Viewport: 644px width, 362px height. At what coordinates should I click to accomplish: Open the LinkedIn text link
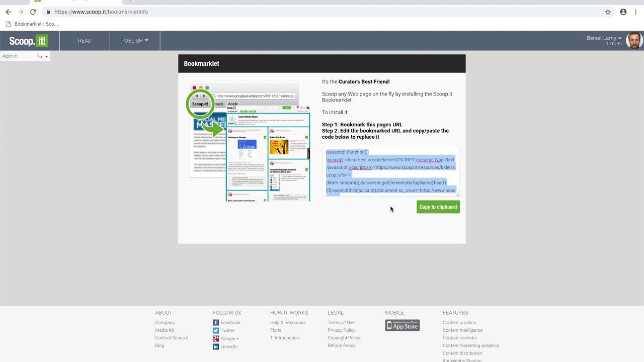coord(229,347)
